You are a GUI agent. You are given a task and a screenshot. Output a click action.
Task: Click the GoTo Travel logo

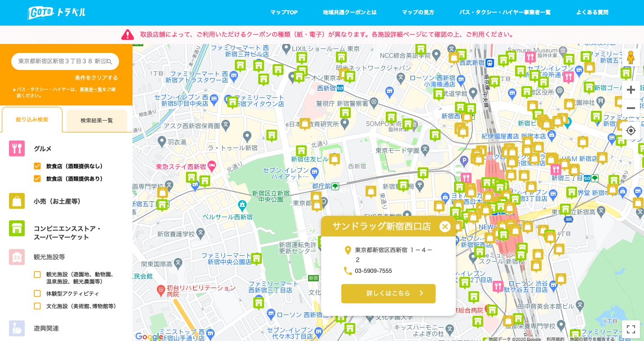pos(57,13)
